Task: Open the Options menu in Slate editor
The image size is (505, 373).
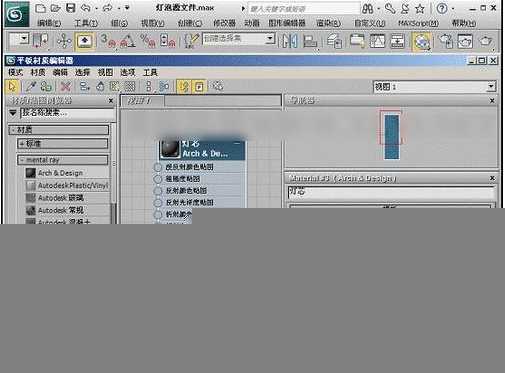Action: click(x=128, y=72)
